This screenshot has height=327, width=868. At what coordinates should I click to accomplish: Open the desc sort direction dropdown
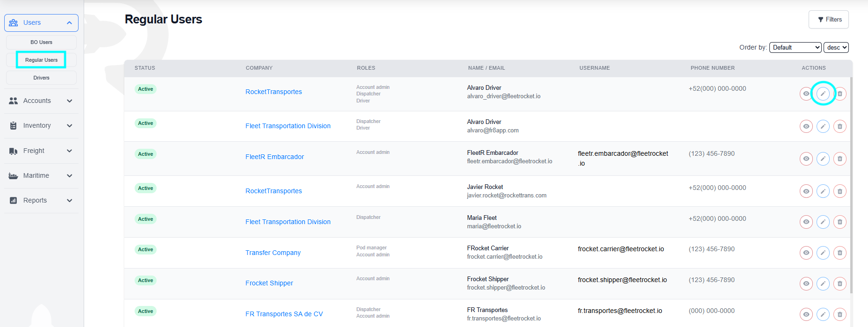tap(836, 47)
